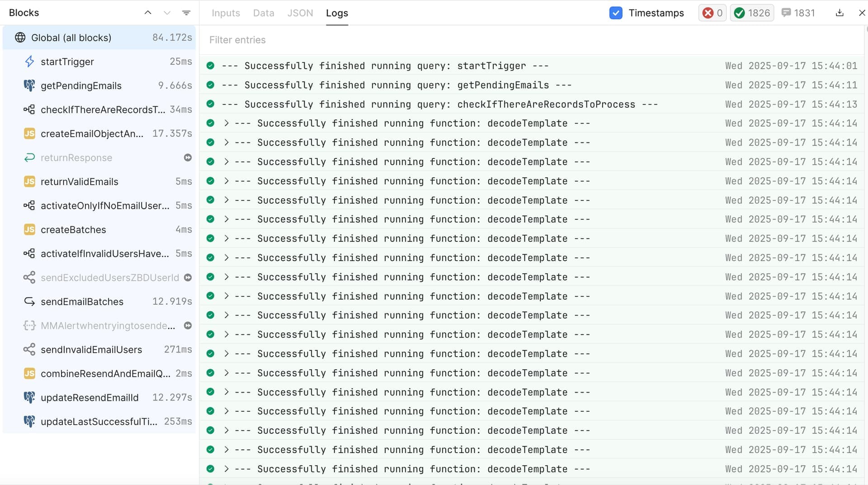The height and width of the screenshot is (485, 868).
Task: Click the download logs icon
Action: 840,13
